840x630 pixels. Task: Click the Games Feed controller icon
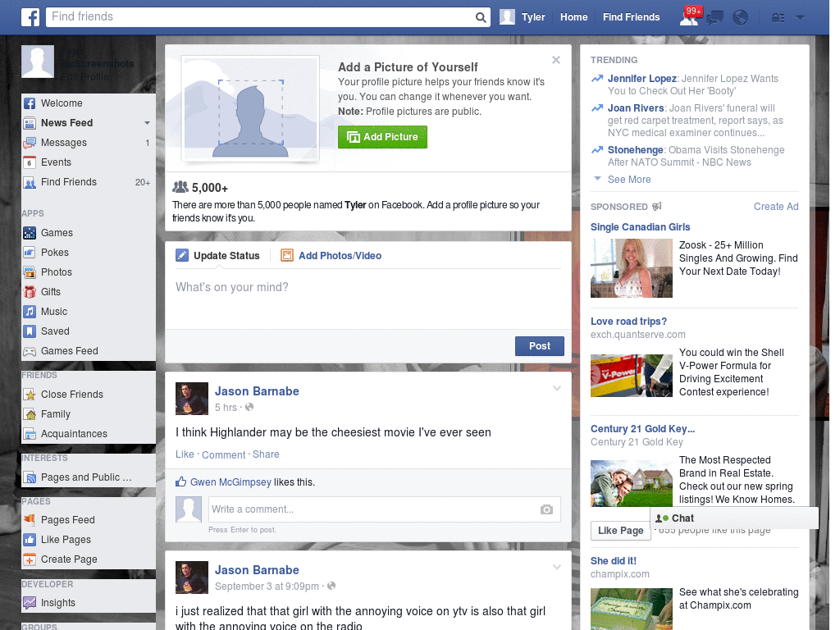click(30, 351)
